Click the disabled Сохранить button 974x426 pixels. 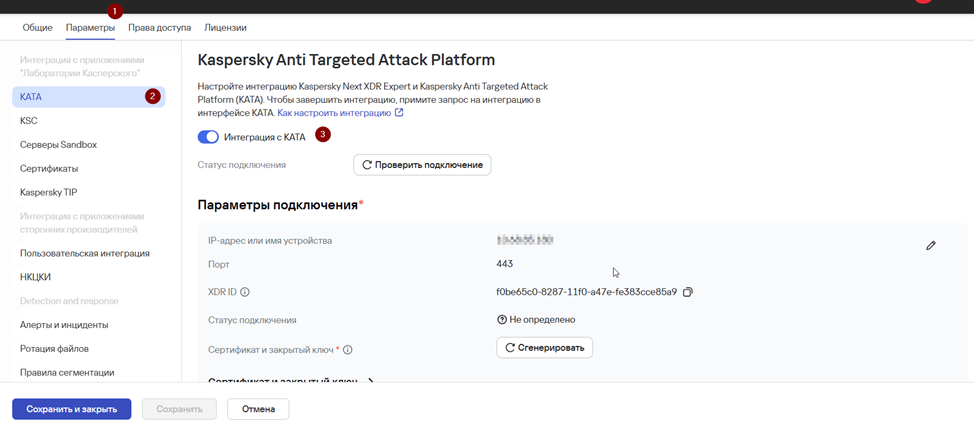click(180, 409)
